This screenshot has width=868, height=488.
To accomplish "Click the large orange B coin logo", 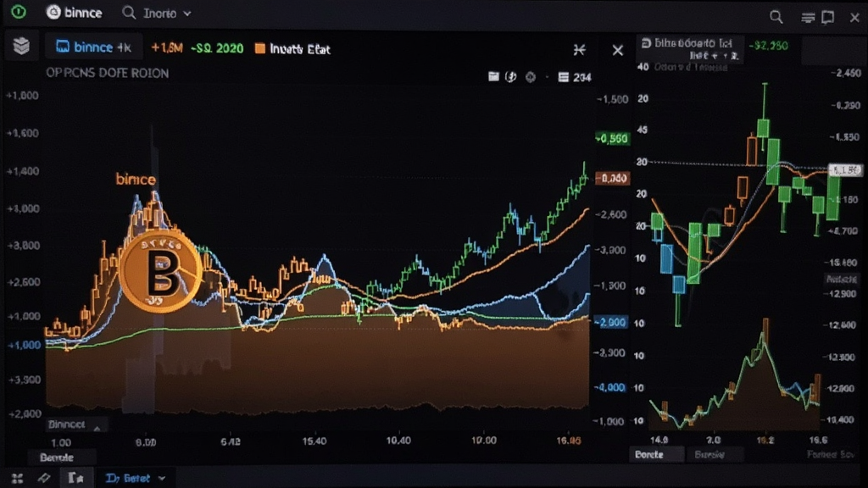I will [x=160, y=271].
